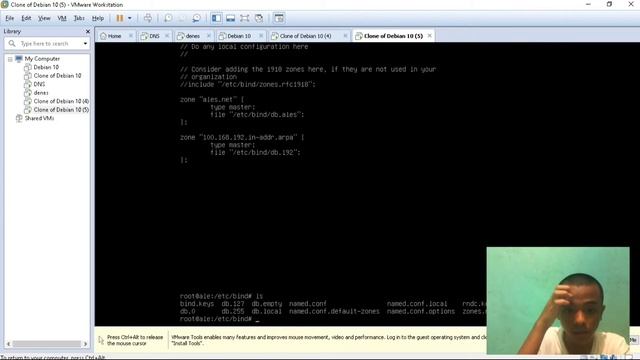Viewport: 640px width, 360px height.
Task: Collapse the My Computer tree node
Action: coord(10,59)
